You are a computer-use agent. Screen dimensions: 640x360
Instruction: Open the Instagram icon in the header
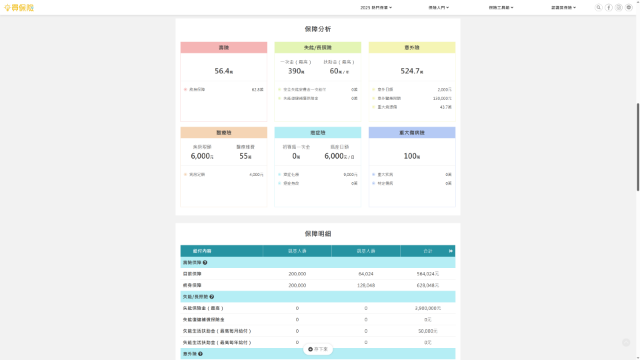coord(619,7)
